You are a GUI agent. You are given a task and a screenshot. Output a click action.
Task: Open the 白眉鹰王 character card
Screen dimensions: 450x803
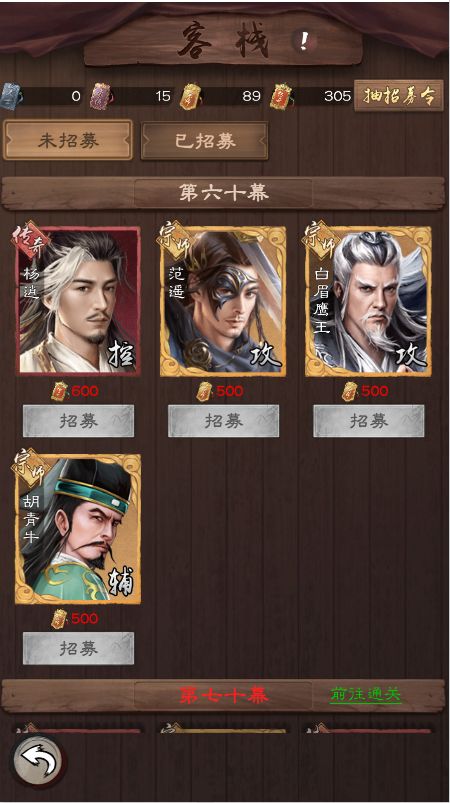[368, 300]
